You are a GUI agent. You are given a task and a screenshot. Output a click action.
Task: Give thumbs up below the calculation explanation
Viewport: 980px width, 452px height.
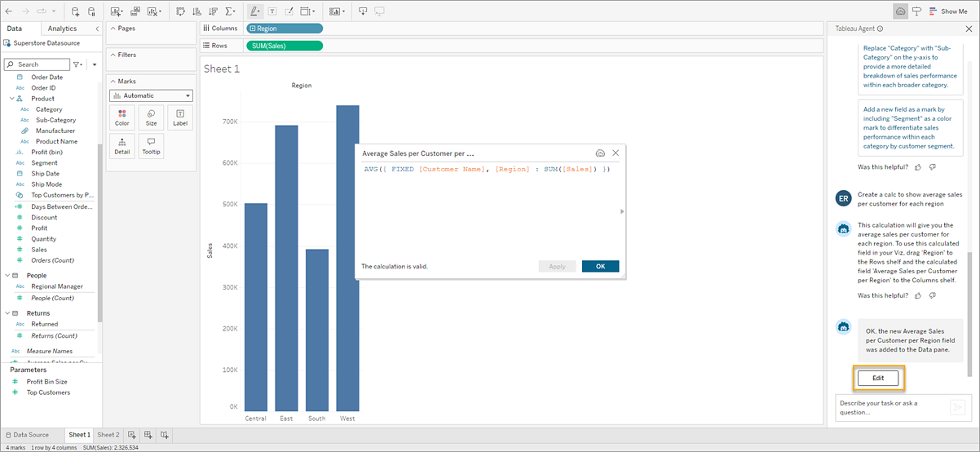click(917, 295)
